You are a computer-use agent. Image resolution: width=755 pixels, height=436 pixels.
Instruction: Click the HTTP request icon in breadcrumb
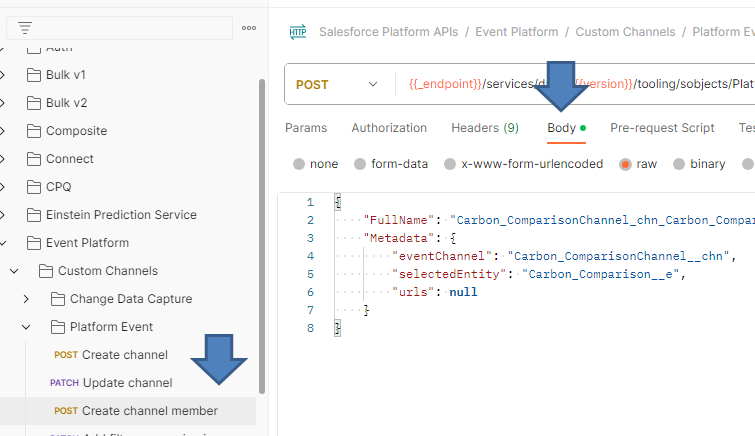[x=298, y=32]
